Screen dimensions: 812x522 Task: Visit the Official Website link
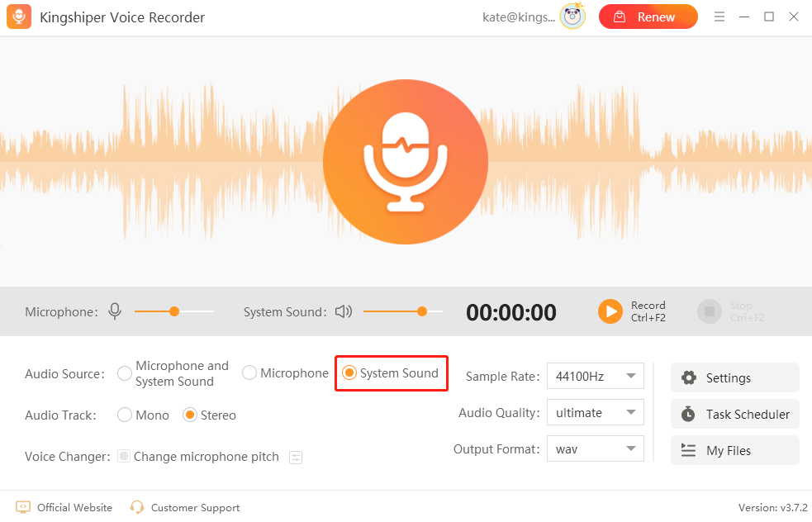(64, 507)
